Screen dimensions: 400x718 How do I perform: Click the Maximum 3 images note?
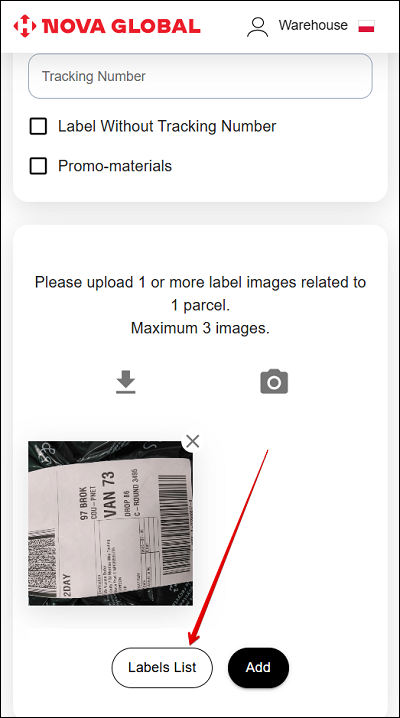(x=200, y=328)
